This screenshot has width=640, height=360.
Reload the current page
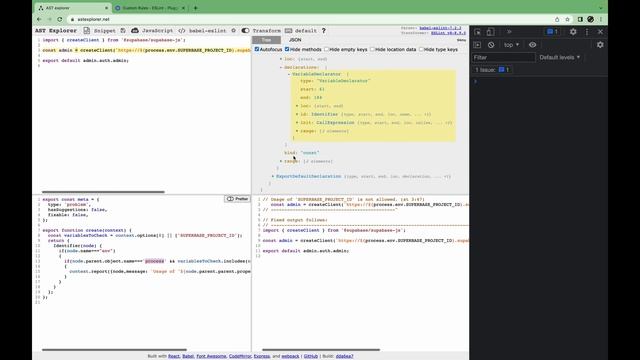[x=60, y=19]
